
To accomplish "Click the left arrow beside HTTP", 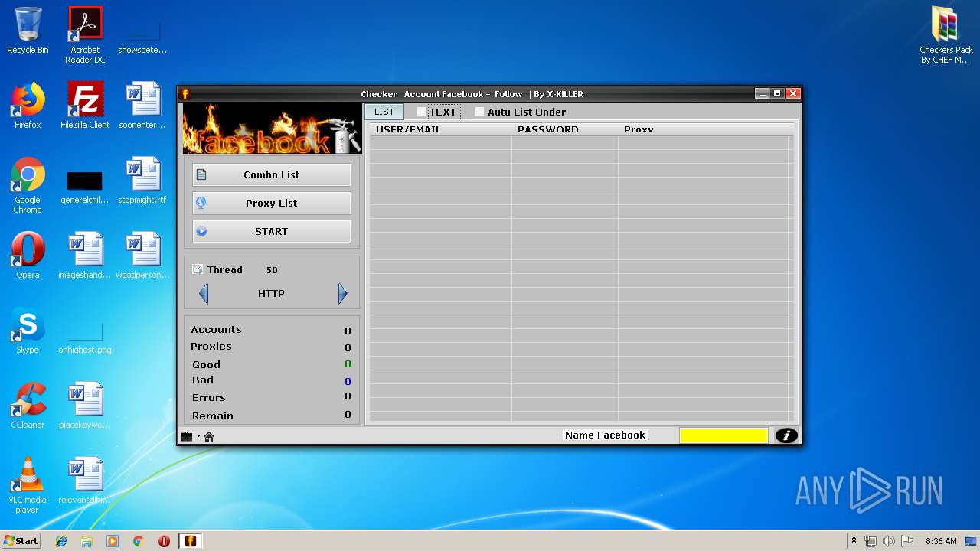I will pyautogui.click(x=204, y=293).
